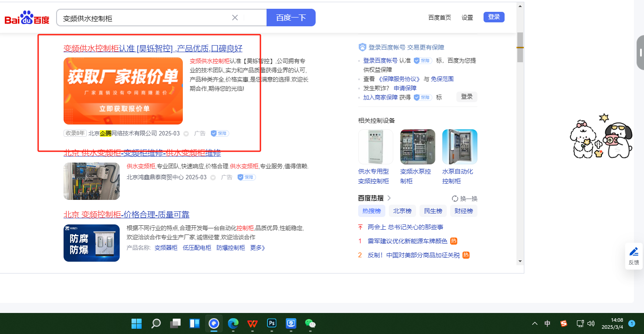The width and height of the screenshot is (644, 334).
Task: Open the 水泵自动化控制柜 thumbnail
Action: click(x=460, y=147)
